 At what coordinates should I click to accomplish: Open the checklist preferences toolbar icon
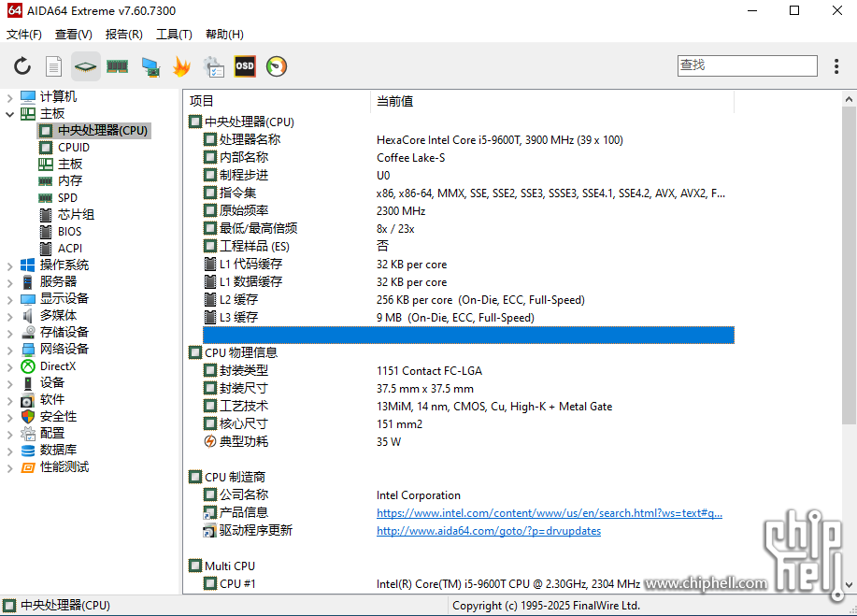[x=214, y=66]
